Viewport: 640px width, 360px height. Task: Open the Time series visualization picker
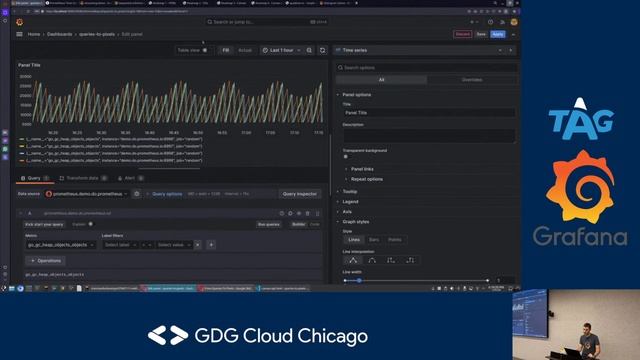(x=419, y=50)
